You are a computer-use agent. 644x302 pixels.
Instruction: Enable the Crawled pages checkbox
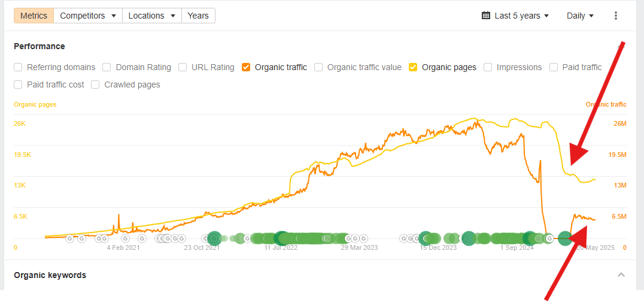click(x=95, y=84)
